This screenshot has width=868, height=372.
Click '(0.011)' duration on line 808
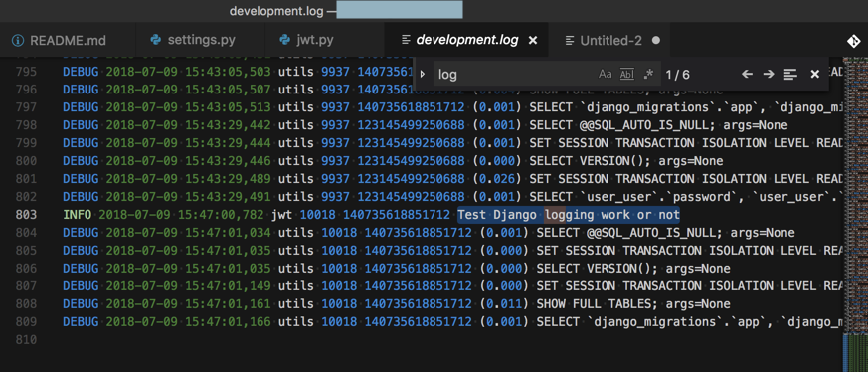[x=504, y=304]
